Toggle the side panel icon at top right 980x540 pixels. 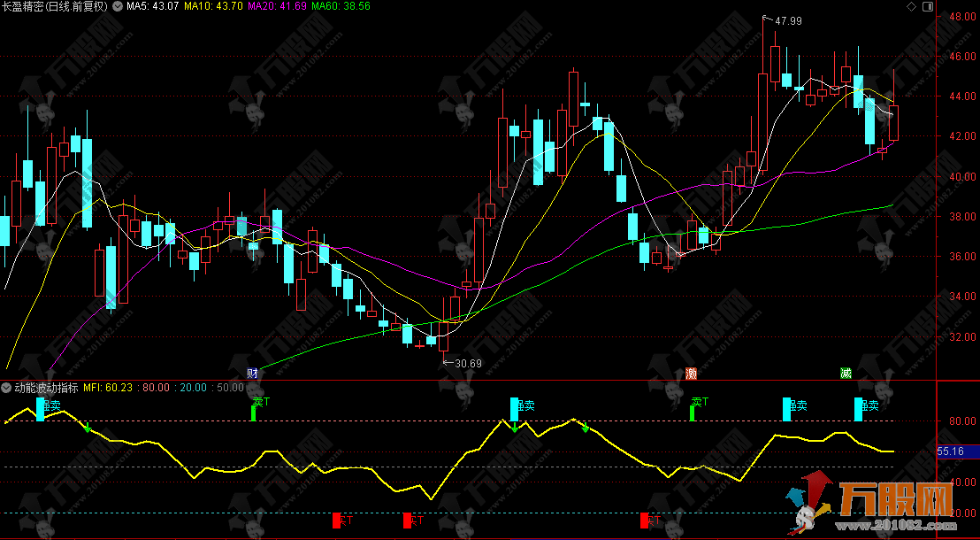coord(927,6)
